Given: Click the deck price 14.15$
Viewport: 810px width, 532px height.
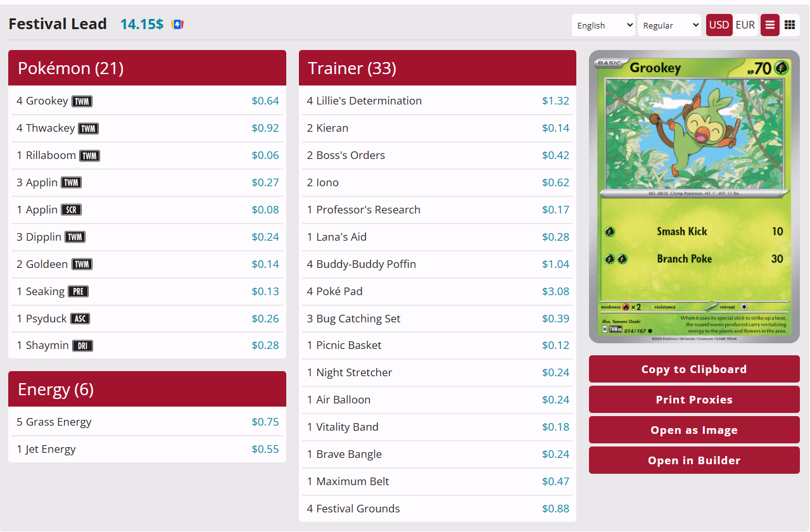Looking at the screenshot, I should [x=142, y=24].
